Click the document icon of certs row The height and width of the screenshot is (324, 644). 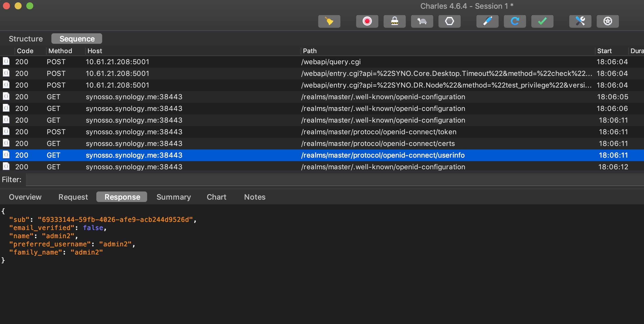[6, 143]
